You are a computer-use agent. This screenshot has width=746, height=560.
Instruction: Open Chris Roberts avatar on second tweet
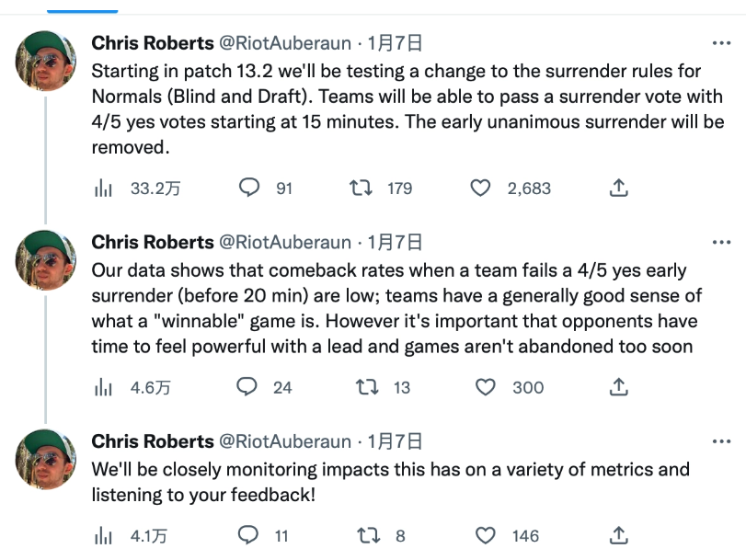46,260
